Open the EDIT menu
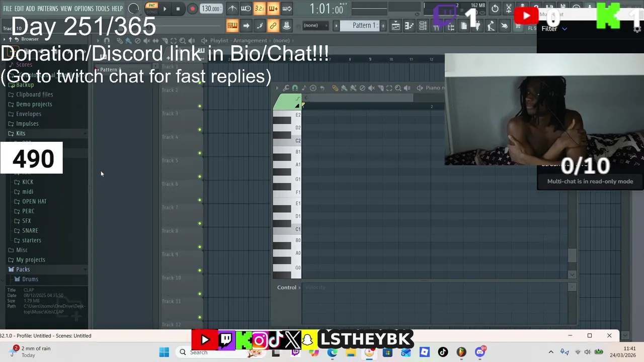 pyautogui.click(x=19, y=9)
